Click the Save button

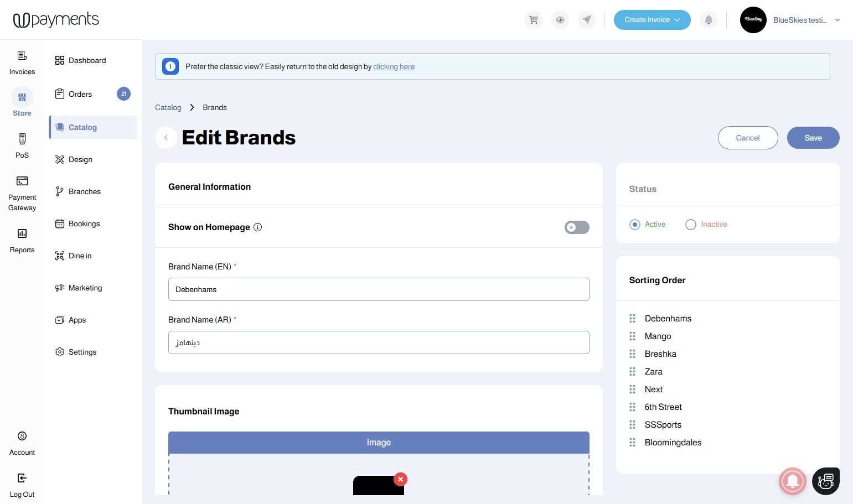(813, 138)
